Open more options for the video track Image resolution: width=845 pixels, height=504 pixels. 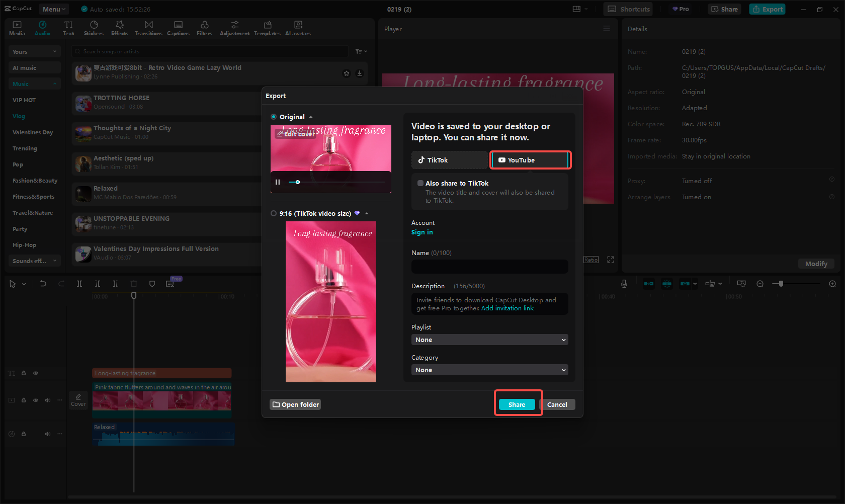point(60,400)
